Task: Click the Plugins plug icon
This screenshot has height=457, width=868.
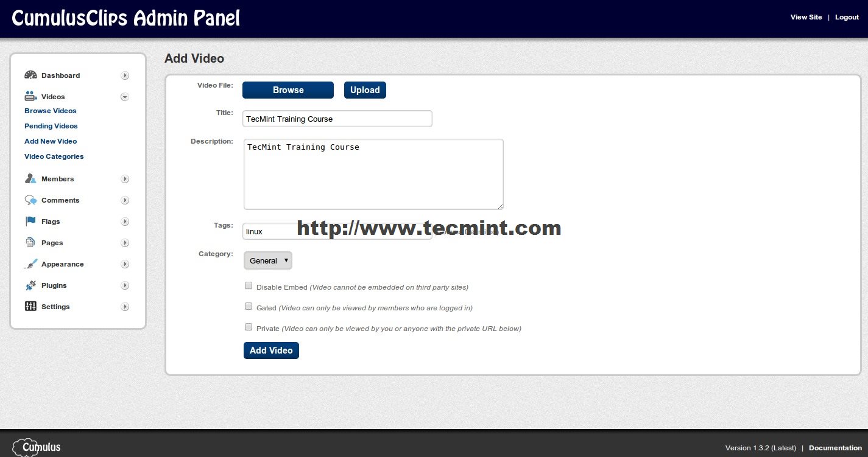Action: point(30,285)
